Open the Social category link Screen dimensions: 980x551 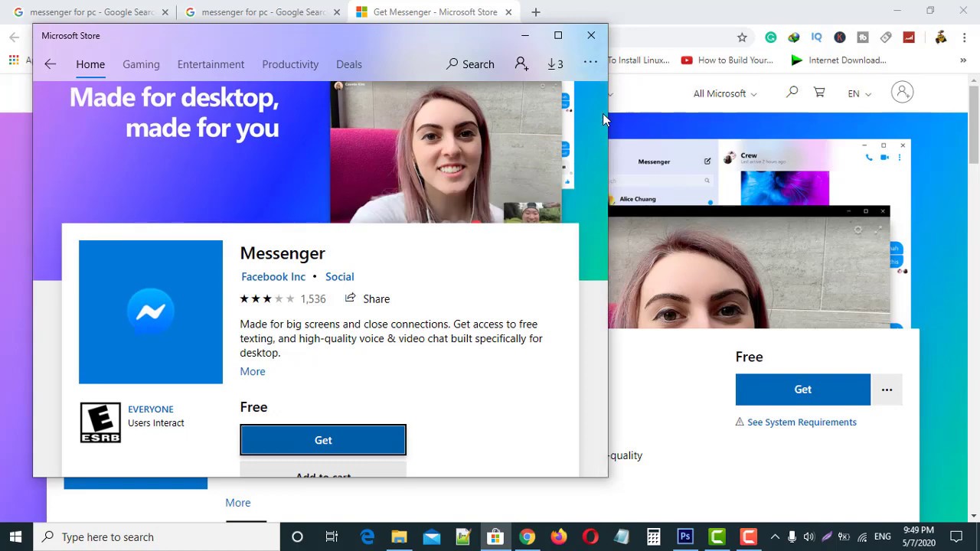coord(339,277)
